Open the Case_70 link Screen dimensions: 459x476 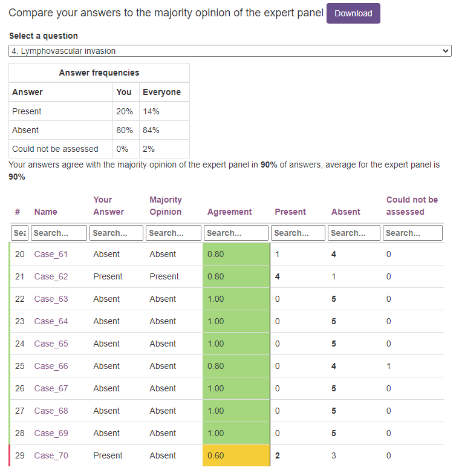(51, 455)
